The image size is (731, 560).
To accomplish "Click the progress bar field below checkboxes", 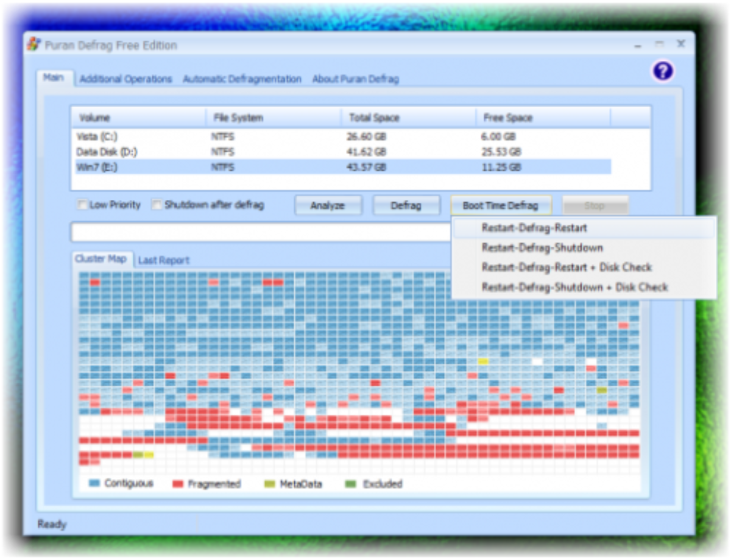I will coord(262,232).
